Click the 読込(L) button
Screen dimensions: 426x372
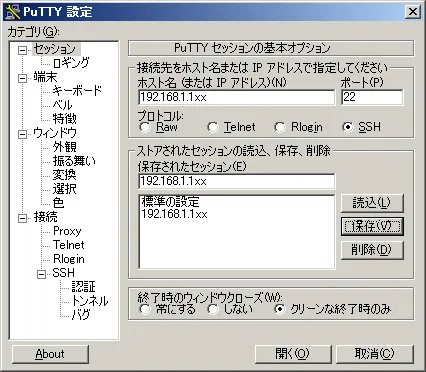[372, 203]
